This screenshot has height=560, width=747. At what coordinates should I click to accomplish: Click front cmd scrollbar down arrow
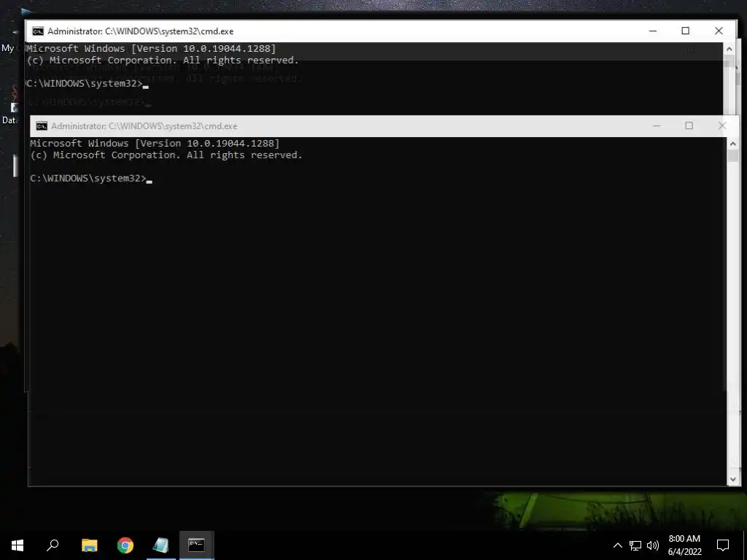coord(732,480)
